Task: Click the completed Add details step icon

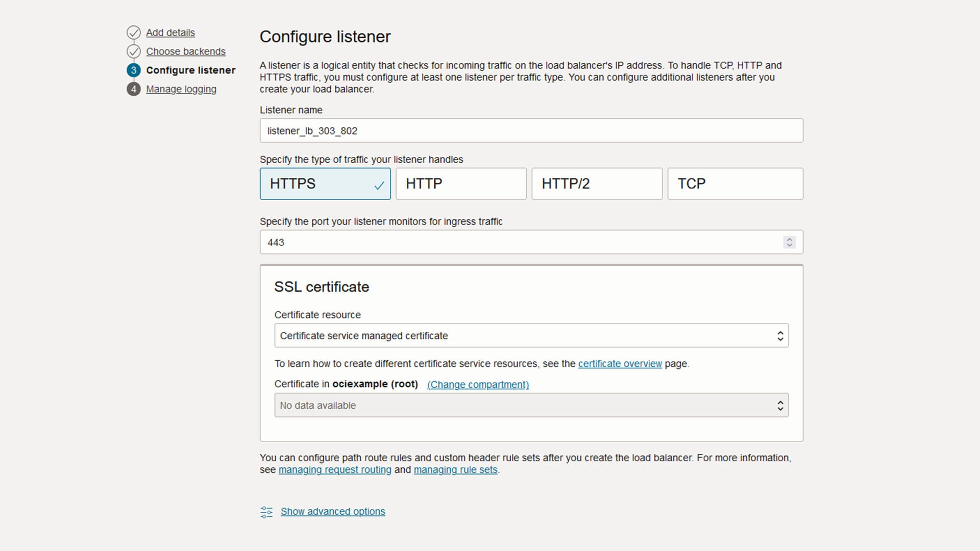Action: point(133,32)
